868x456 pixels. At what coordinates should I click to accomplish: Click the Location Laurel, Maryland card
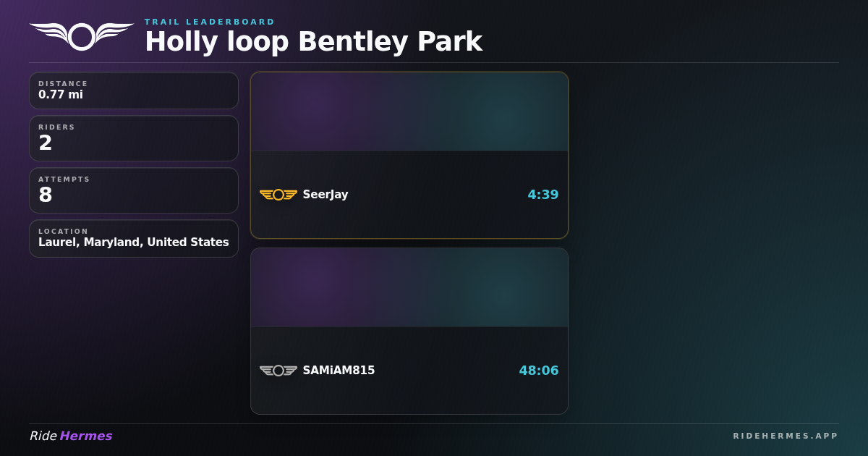coord(134,239)
